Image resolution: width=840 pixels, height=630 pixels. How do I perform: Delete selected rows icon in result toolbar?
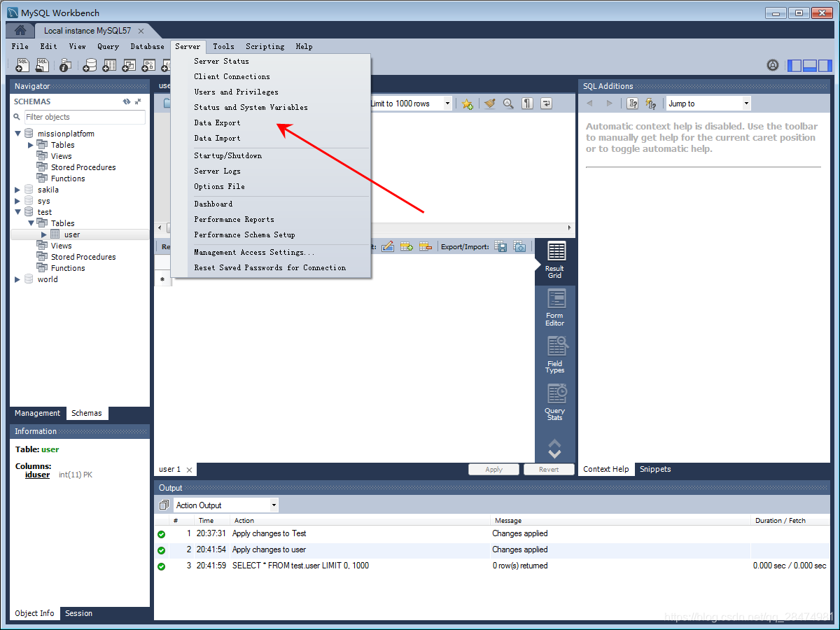point(425,246)
